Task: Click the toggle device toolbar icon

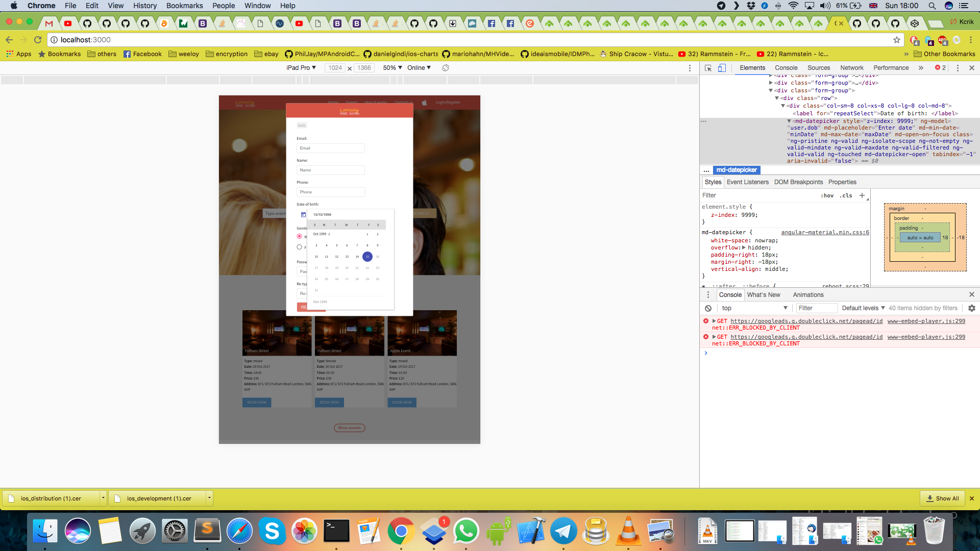Action: [723, 68]
